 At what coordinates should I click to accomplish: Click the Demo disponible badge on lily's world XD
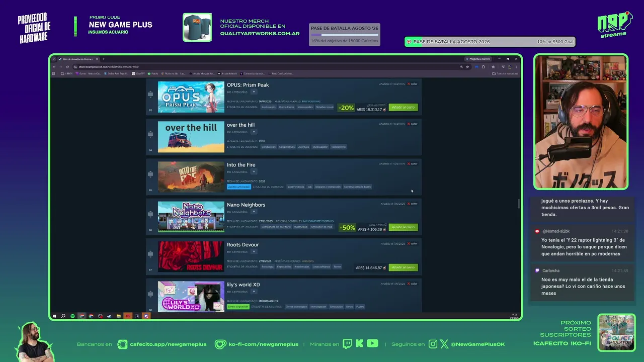tap(237, 307)
